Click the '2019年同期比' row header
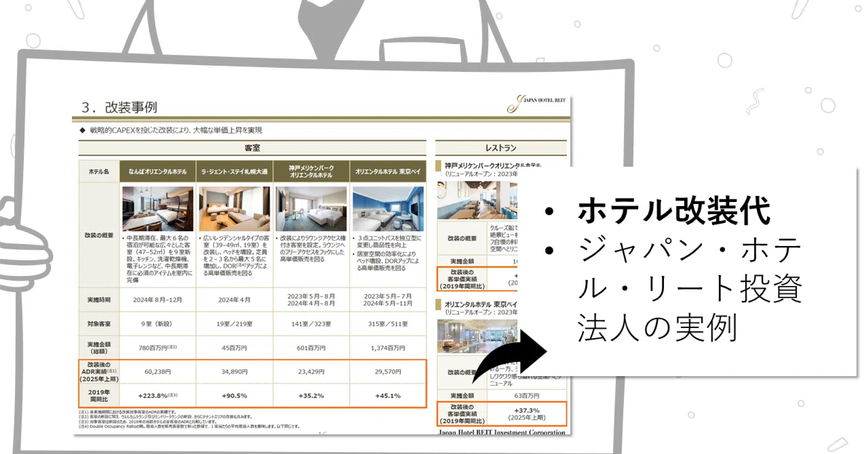Screen dimensions: 868x454 [x=99, y=395]
